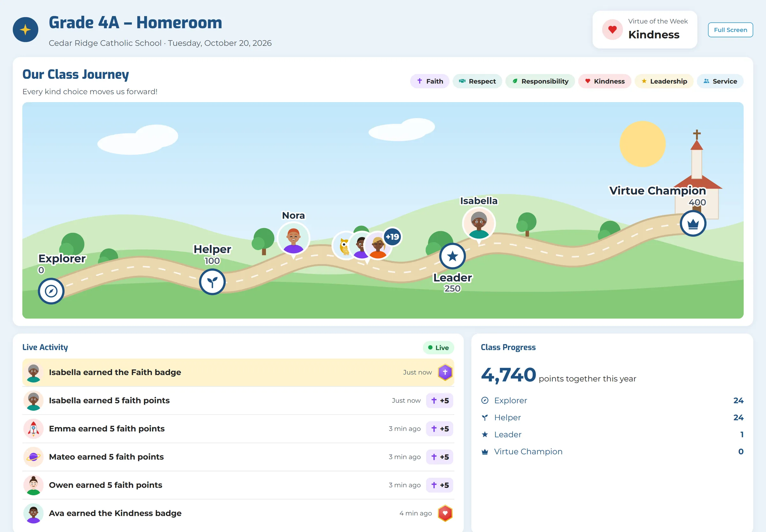Click the +5 chip on Owen's row
Image resolution: width=766 pixels, height=532 pixels.
tap(439, 485)
